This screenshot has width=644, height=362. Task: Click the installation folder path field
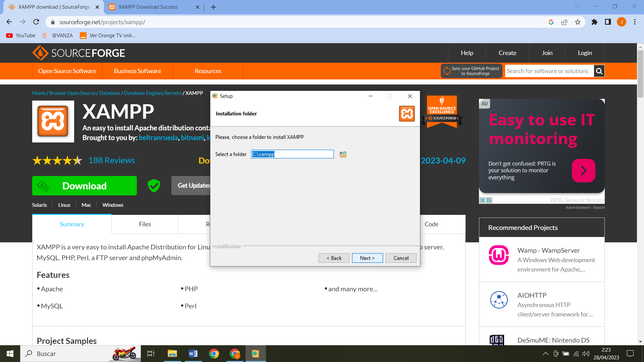click(x=292, y=154)
